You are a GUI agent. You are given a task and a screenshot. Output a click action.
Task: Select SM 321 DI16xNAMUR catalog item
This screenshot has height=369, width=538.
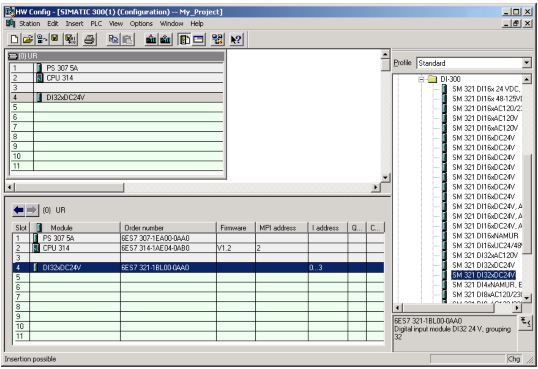[485, 236]
